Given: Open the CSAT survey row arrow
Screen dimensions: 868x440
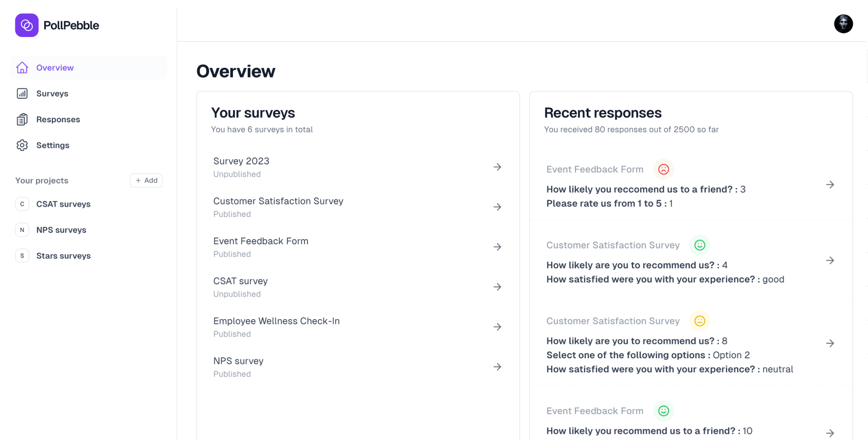Looking at the screenshot, I should pyautogui.click(x=497, y=287).
